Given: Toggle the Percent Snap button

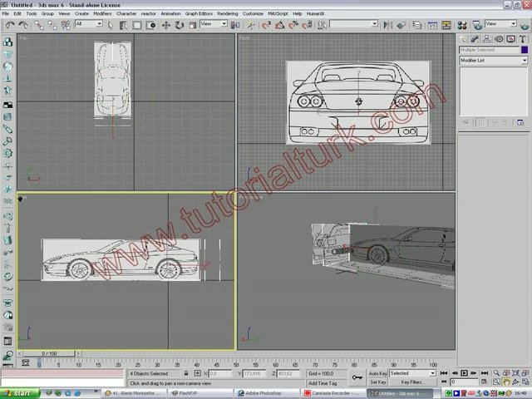Looking at the screenshot, I should pos(293,25).
